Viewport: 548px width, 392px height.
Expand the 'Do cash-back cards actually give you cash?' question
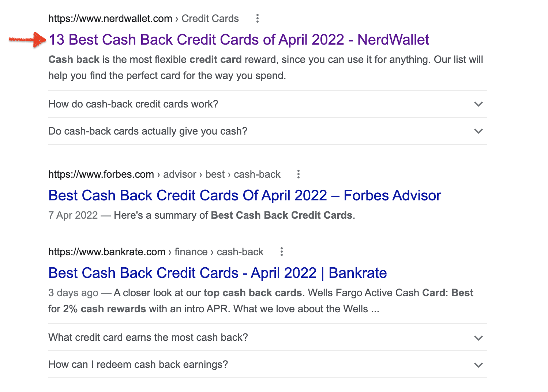tap(148, 131)
